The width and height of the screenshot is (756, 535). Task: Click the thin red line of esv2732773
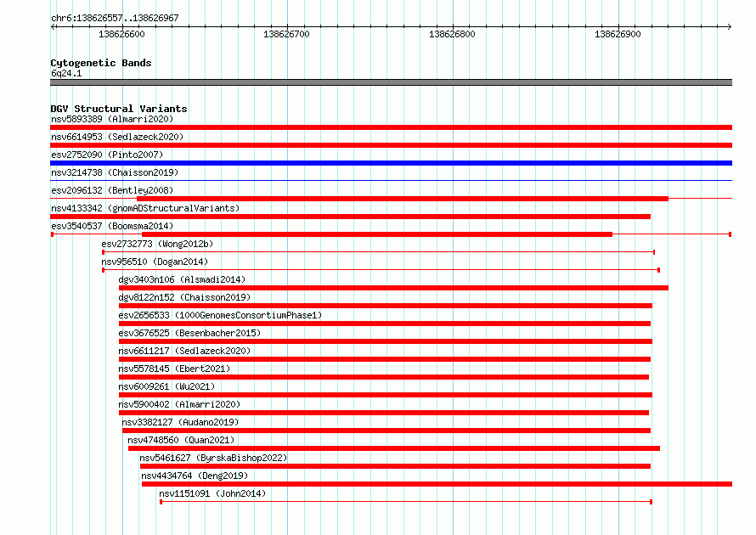pos(379,252)
